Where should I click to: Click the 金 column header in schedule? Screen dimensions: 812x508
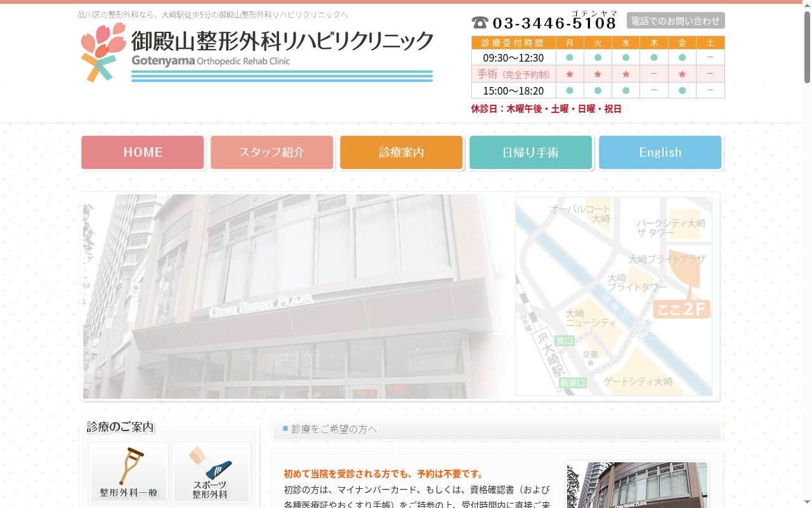(682, 43)
